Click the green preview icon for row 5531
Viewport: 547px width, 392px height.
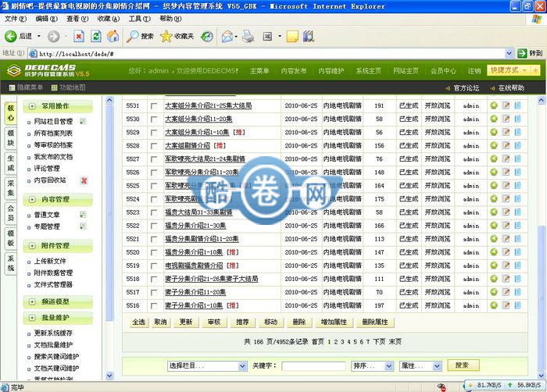(x=494, y=105)
